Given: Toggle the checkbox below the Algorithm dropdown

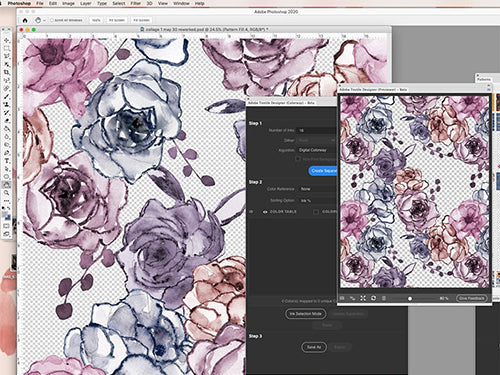Looking at the screenshot, I should (298, 159).
